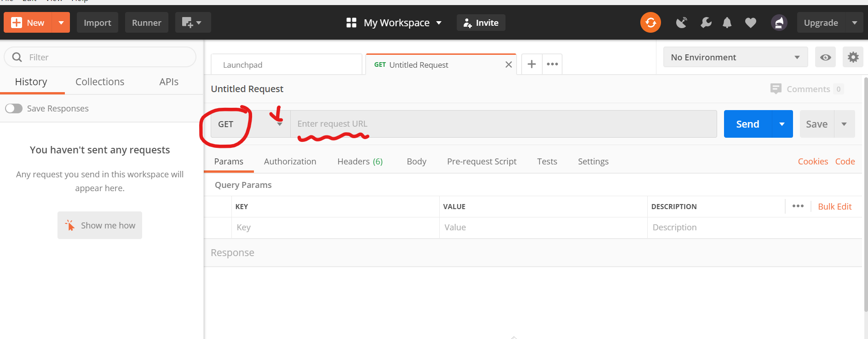Select the Body tab
Viewport: 868px width, 339px height.
click(417, 162)
